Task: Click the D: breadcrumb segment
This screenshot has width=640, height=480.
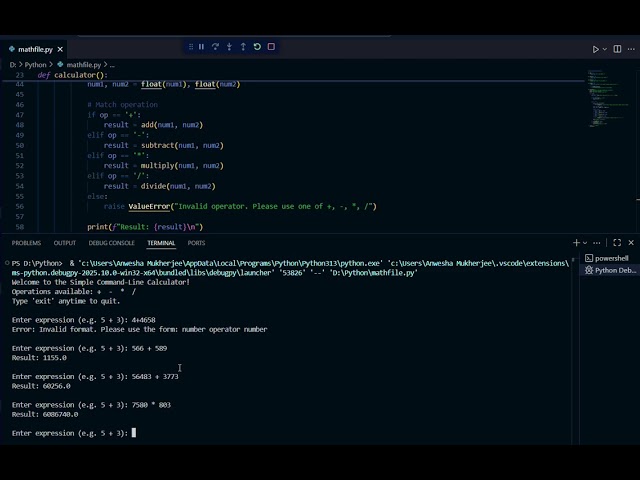Action: coord(13,65)
